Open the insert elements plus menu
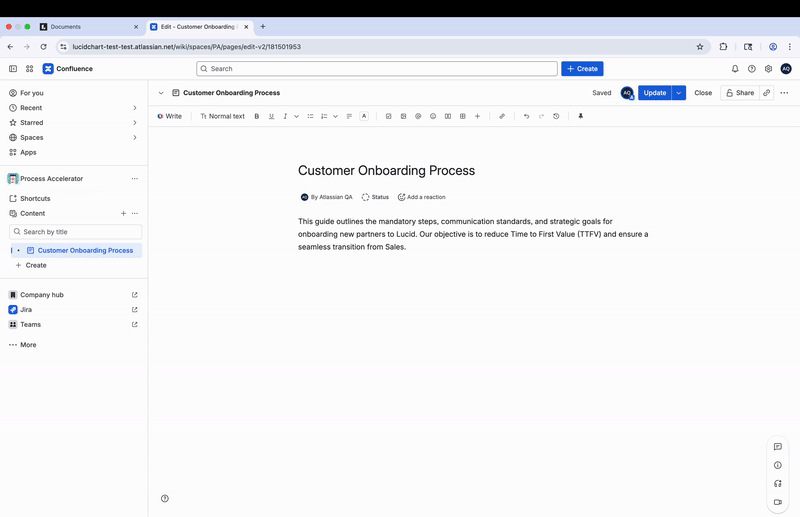The image size is (800, 517). tap(478, 116)
